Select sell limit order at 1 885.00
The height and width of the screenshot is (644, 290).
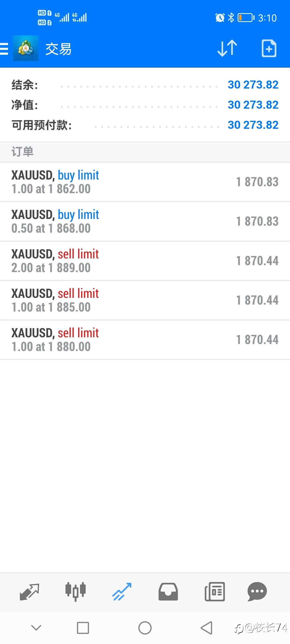tap(145, 300)
